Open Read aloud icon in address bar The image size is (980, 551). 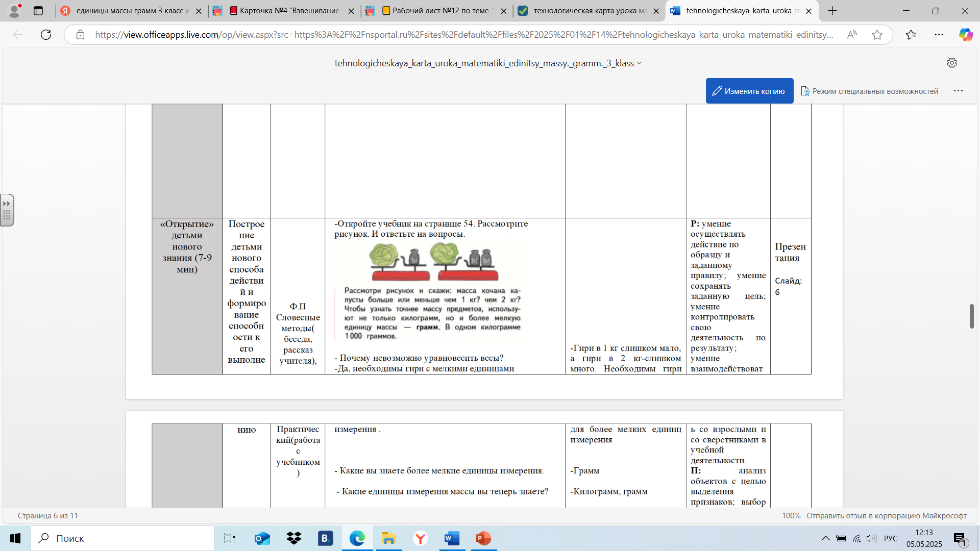pyautogui.click(x=852, y=35)
